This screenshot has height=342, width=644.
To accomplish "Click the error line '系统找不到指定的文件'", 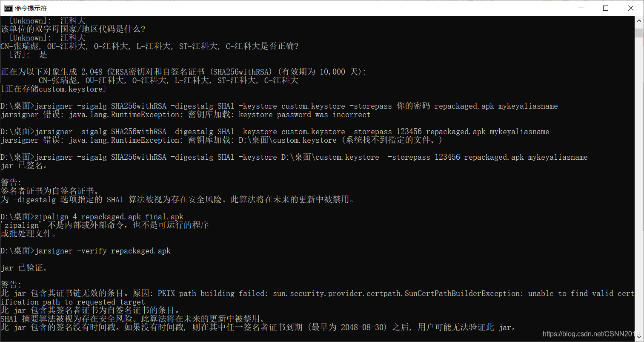I will 222,140.
